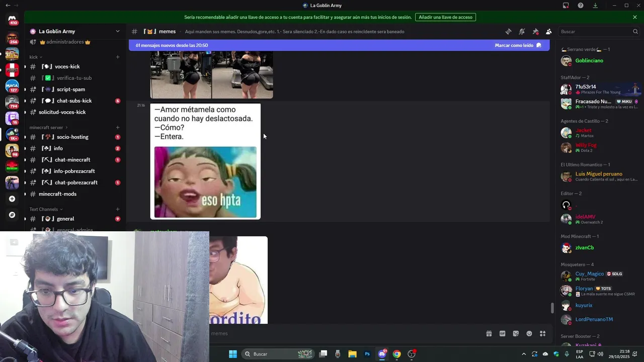
Task: Create channel in minecraft server category
Action: (118, 128)
